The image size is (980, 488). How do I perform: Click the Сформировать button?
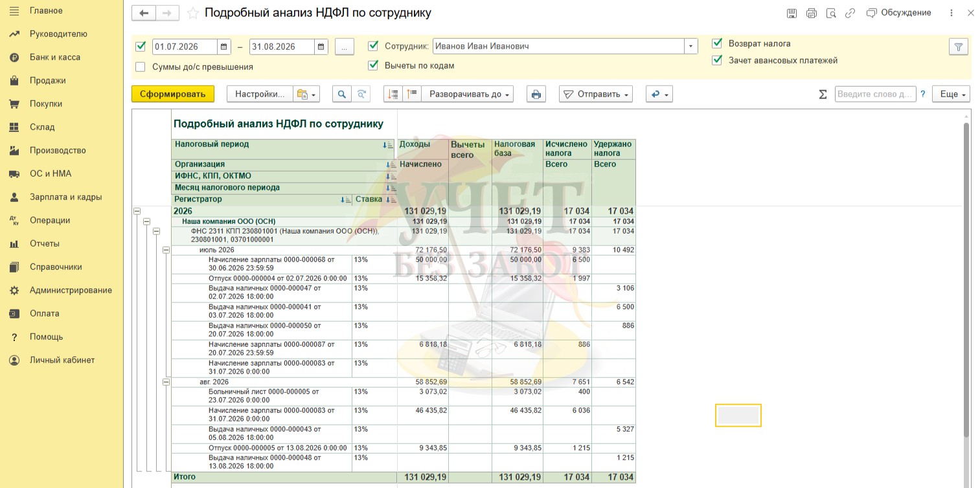[x=173, y=94]
